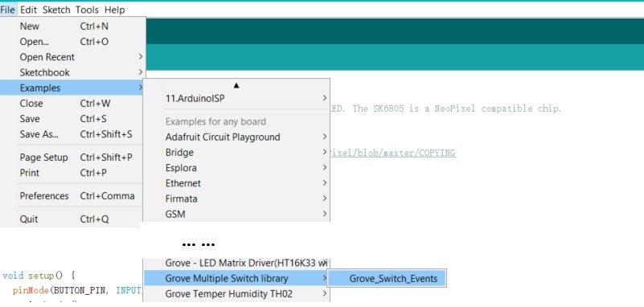Expand Adafruit Circuit Playground examples
Viewport: 644px width, 307px height.
236,137
